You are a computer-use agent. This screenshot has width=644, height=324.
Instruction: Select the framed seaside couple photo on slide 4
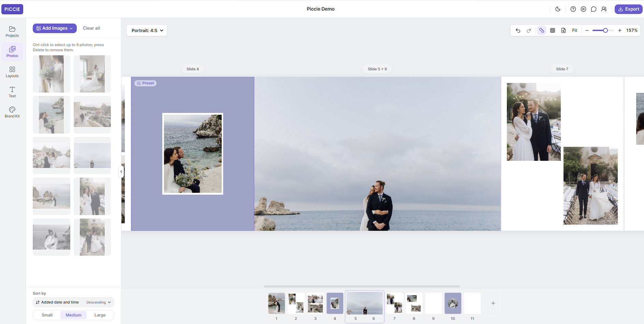coord(193,154)
